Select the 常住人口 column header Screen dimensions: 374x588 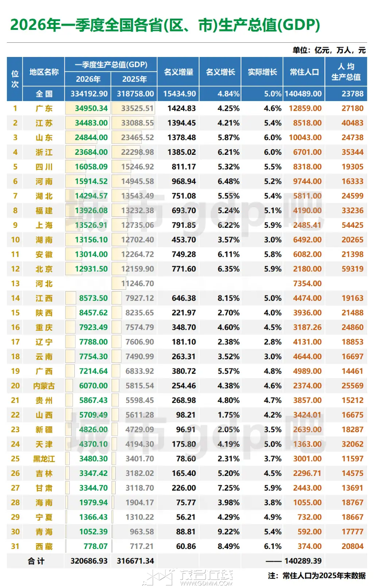304,72
